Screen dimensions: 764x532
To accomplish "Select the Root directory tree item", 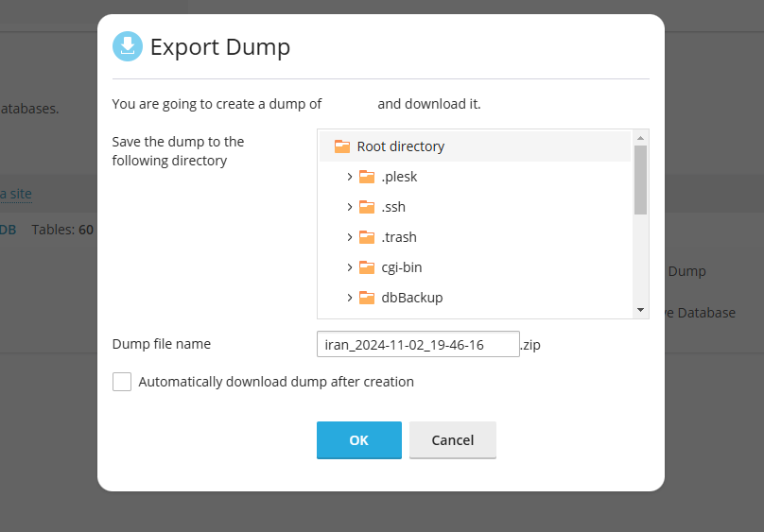I will [x=400, y=146].
